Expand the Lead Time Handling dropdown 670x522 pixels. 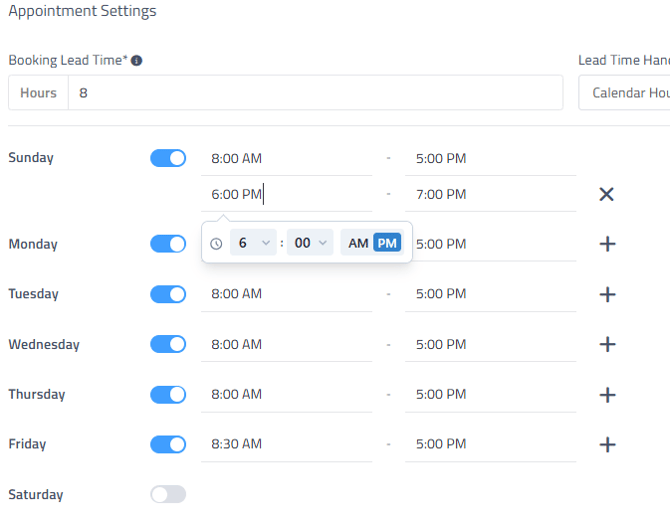pyautogui.click(x=625, y=93)
